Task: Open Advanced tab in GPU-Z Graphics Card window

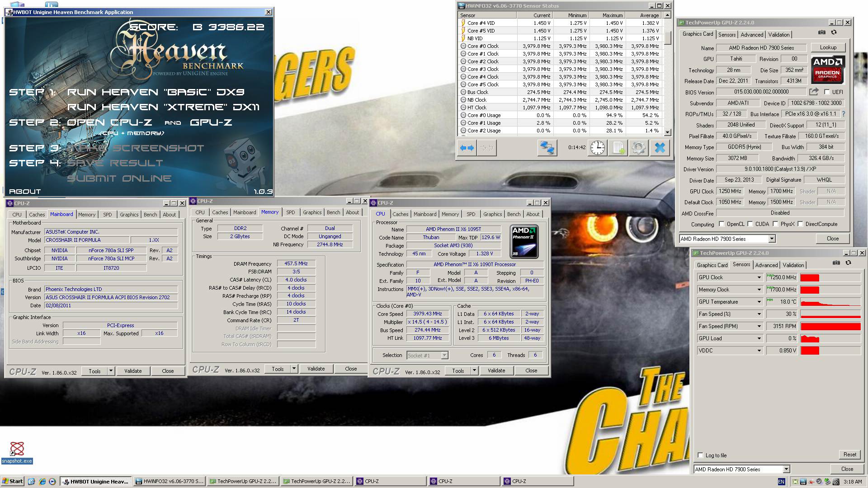Action: click(752, 35)
